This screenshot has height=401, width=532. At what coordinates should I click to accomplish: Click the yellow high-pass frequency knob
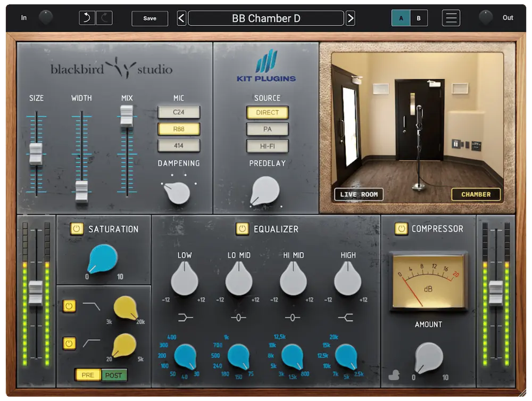tap(124, 345)
